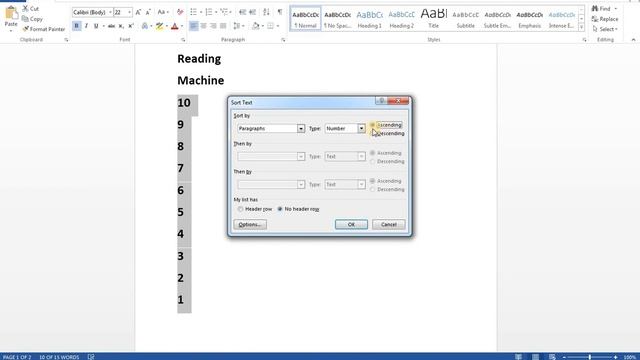Click the Text Effects icon

(x=144, y=26)
